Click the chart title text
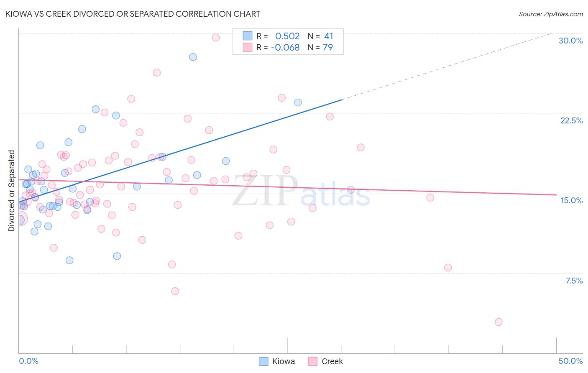Image resolution: width=588 pixels, height=373 pixels. pyautogui.click(x=133, y=14)
